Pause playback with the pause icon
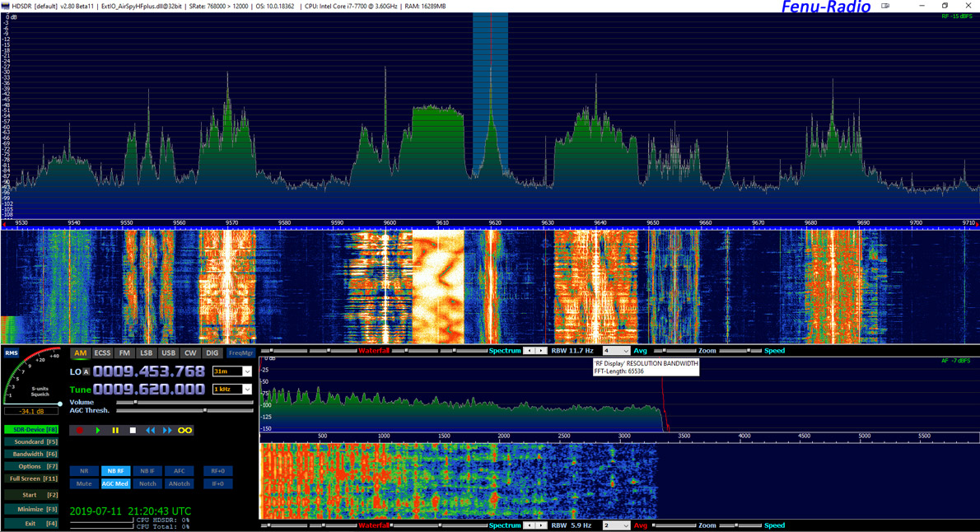The width and height of the screenshot is (980, 532). click(115, 431)
